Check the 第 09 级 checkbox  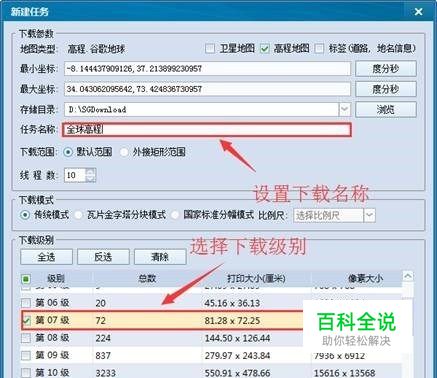click(26, 356)
